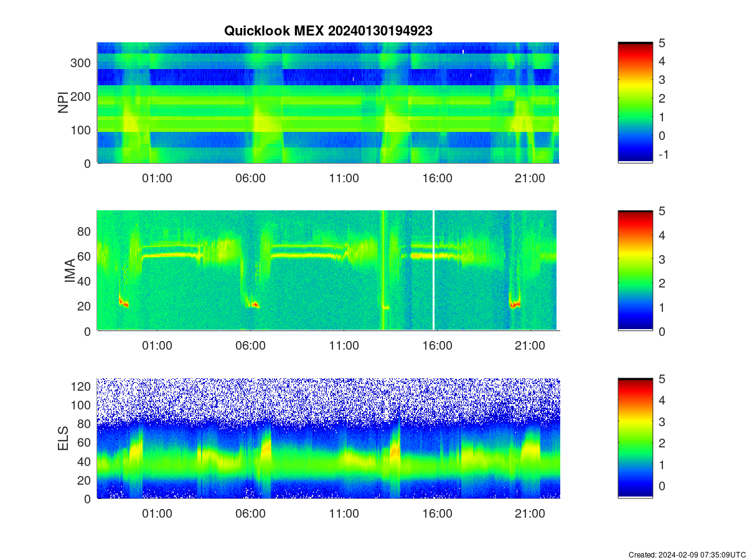Image resolution: width=747 pixels, height=560 pixels.
Task: Click the 01:00 tick under ELS panel
Action: [157, 514]
